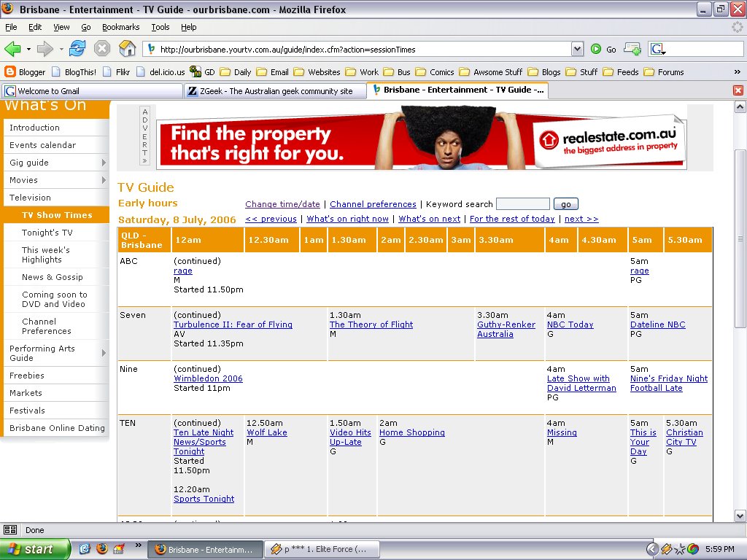The height and width of the screenshot is (560, 747).
Task: Open the Home page icon
Action: [127, 49]
